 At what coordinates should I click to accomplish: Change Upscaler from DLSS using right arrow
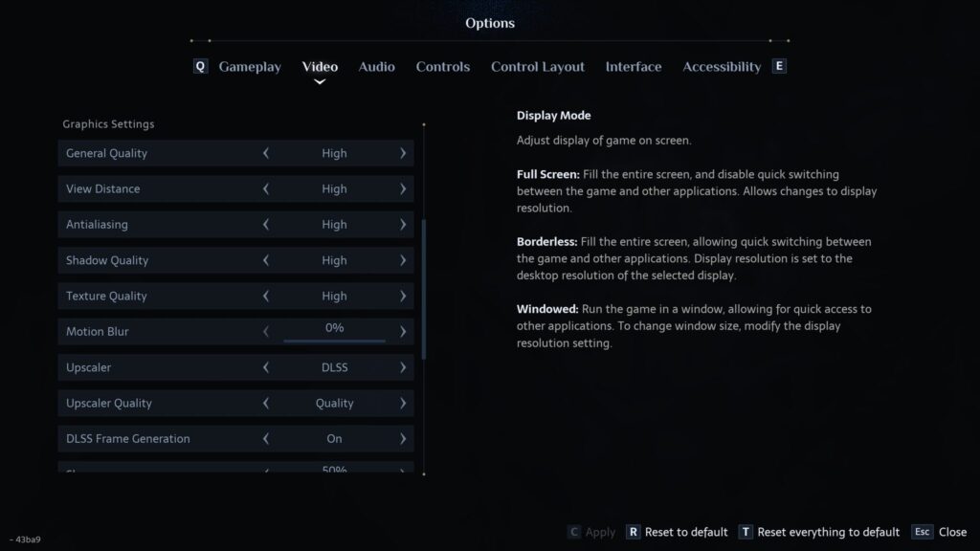[x=403, y=367]
